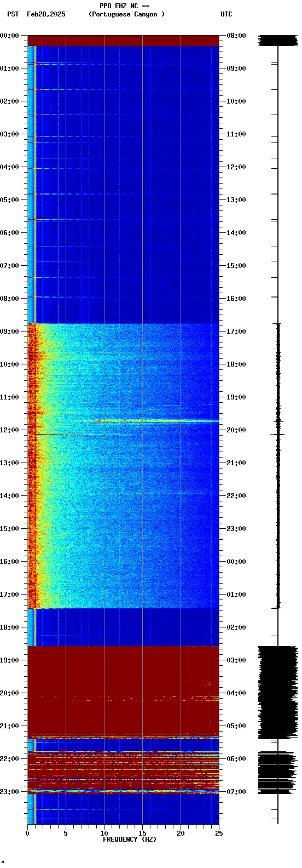Click the 'PST' timezone label

(x=13, y=14)
